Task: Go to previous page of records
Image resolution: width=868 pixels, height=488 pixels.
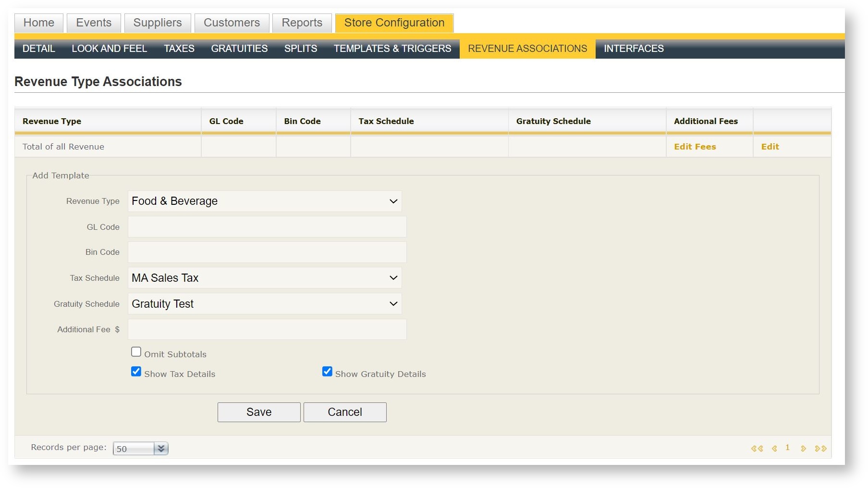Action: click(x=774, y=449)
